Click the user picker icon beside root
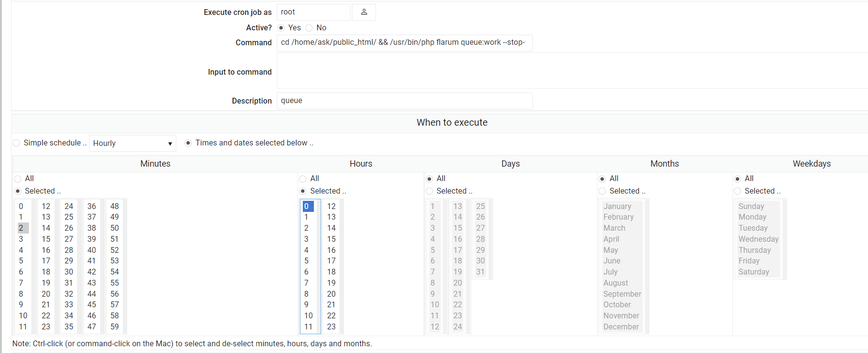This screenshot has width=868, height=353. click(x=363, y=12)
